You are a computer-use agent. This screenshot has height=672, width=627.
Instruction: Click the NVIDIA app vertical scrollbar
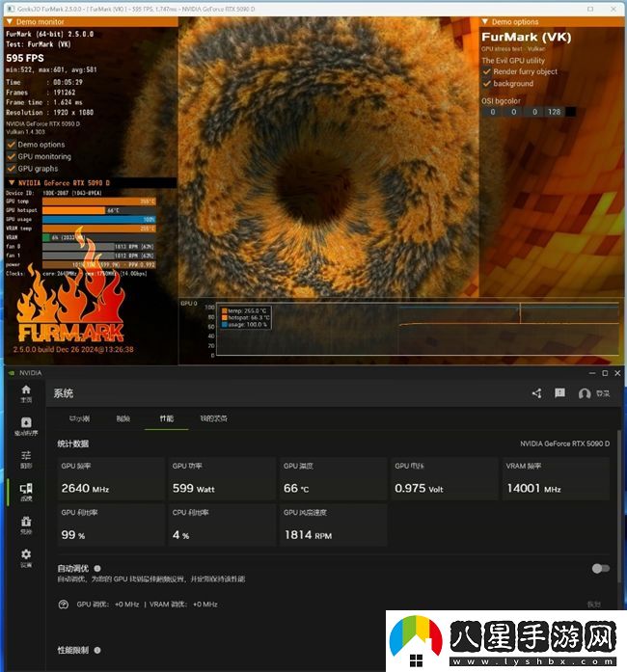tap(619, 506)
